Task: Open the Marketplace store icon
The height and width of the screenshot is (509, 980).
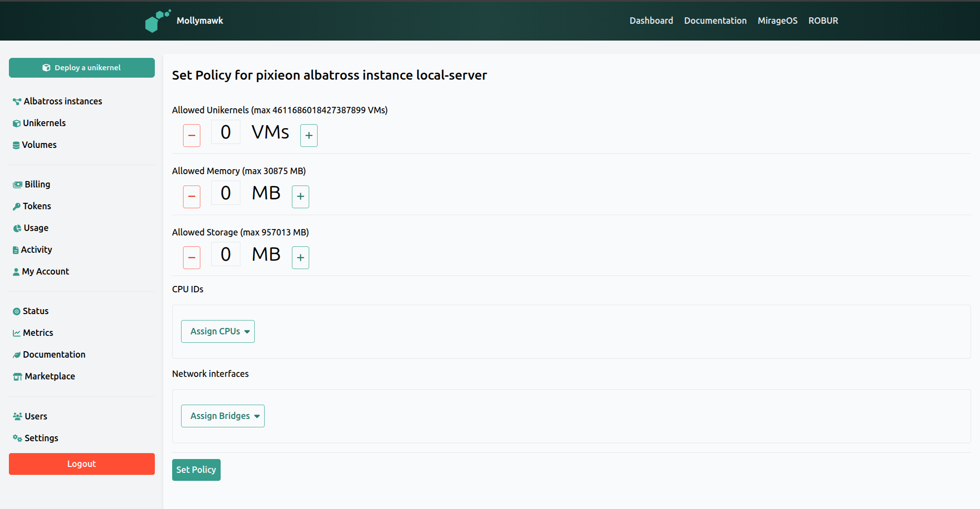Action: point(16,376)
